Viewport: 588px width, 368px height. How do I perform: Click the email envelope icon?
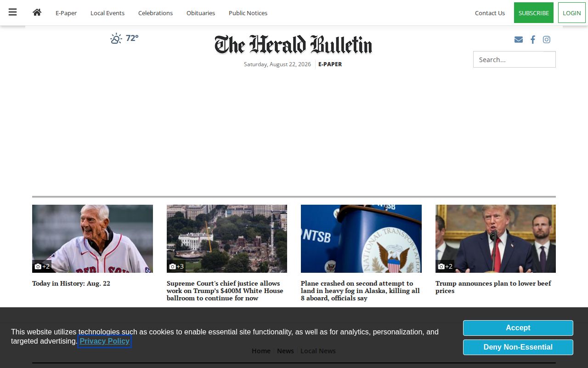pos(519,40)
